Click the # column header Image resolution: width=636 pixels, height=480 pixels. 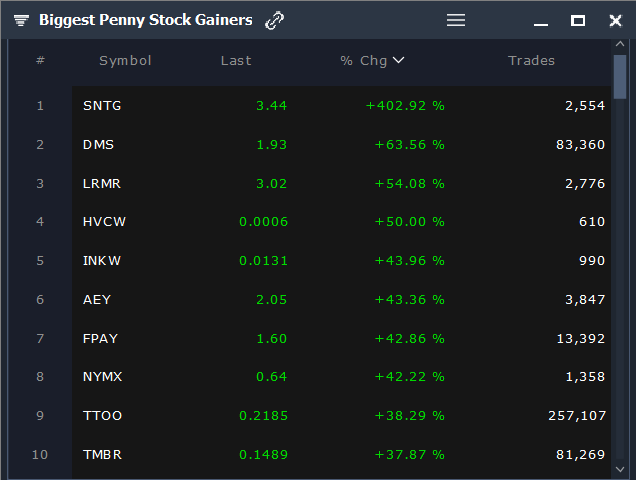pyautogui.click(x=40, y=60)
